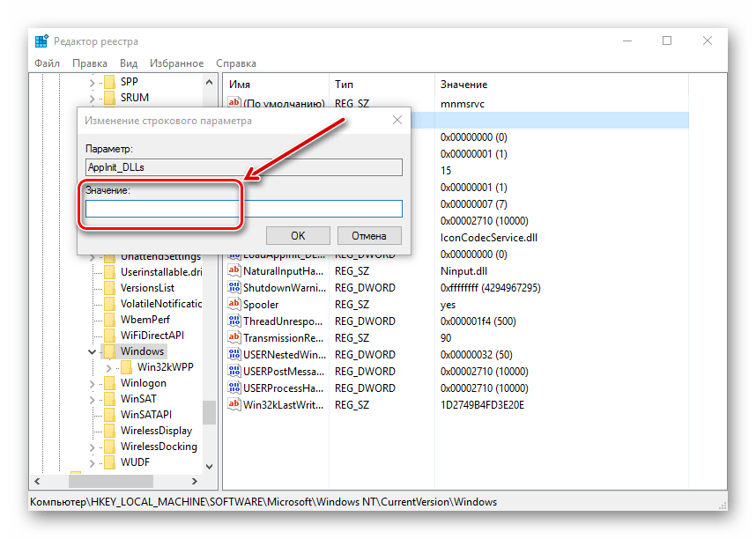Screen dimensions: 756x539
Task: Open the Избранное menu
Action: [176, 63]
